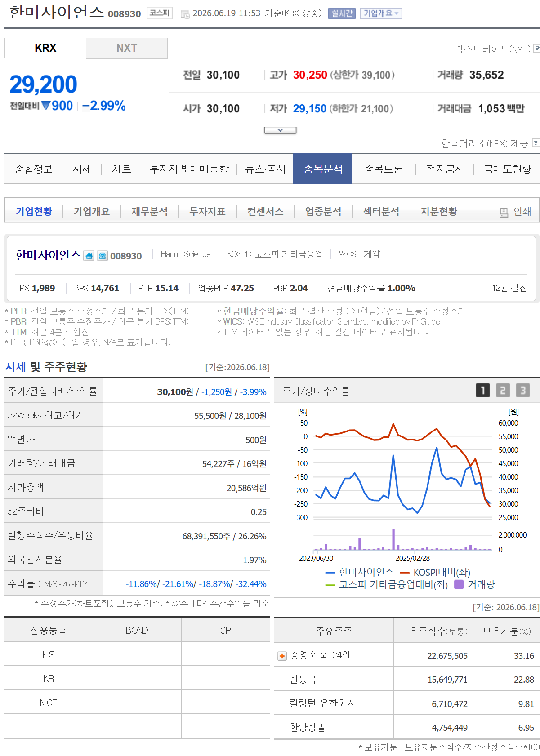Click the 넥스트레이드(NXT) link

492,49
